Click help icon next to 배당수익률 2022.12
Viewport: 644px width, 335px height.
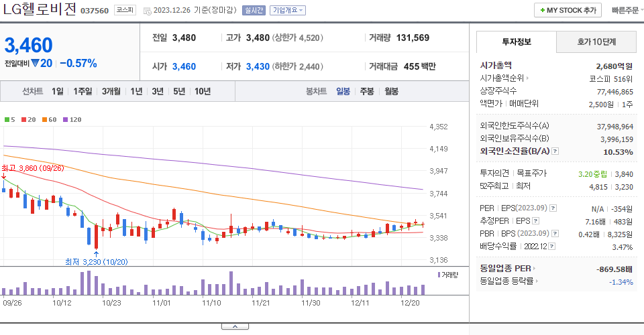coord(552,247)
